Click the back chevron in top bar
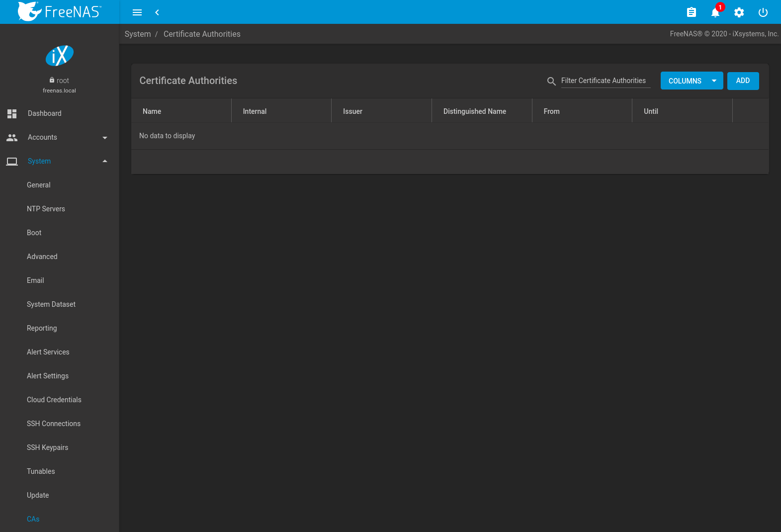Viewport: 781px width, 532px height. (157, 12)
